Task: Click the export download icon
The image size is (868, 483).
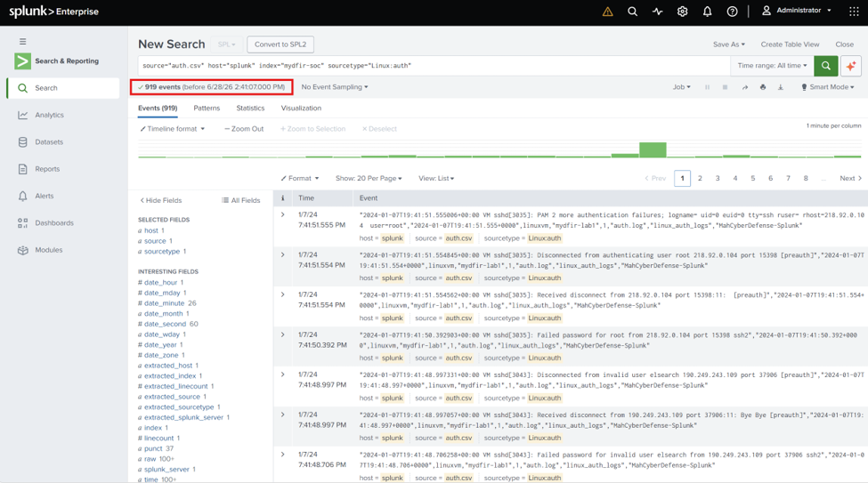Action: click(781, 87)
